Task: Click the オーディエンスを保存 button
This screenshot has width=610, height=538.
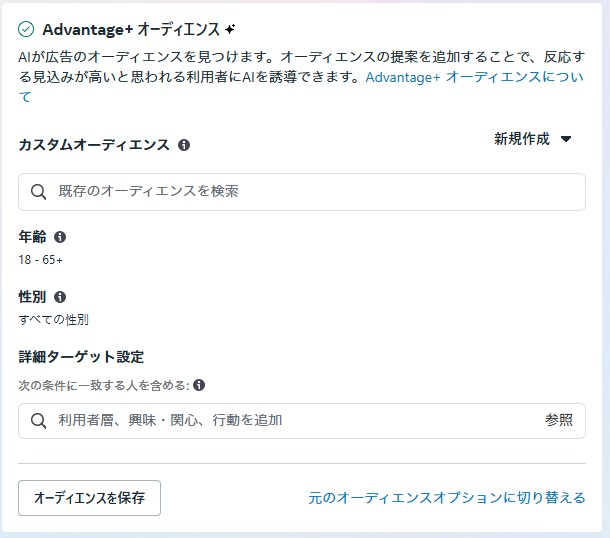Action: (x=89, y=497)
